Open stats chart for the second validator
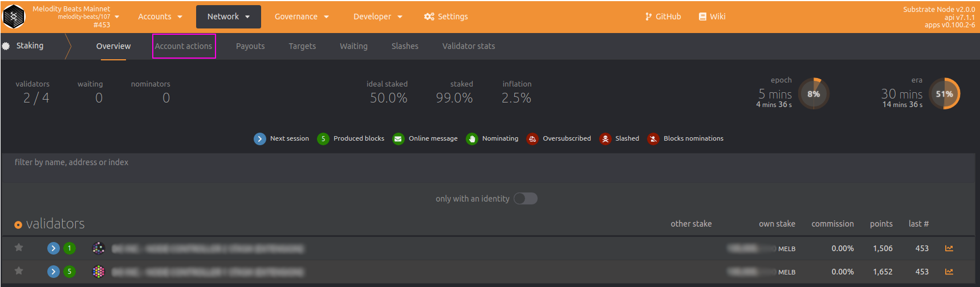Viewport: 980px width, 287px height. click(x=949, y=272)
